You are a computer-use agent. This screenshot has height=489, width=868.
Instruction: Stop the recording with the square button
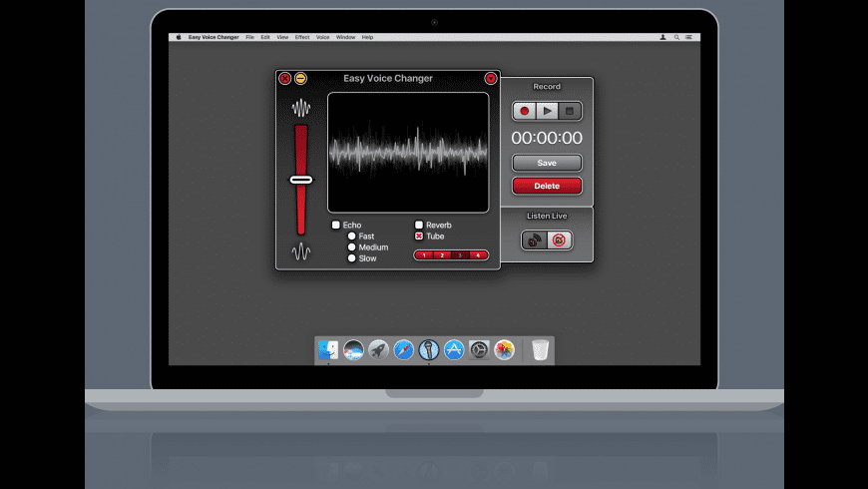coord(570,112)
